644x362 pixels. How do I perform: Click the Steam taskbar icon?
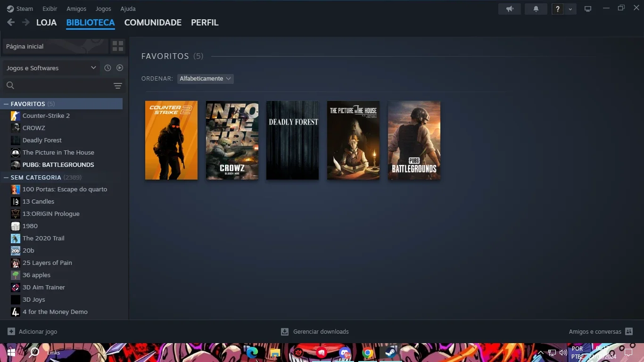pyautogui.click(x=390, y=353)
